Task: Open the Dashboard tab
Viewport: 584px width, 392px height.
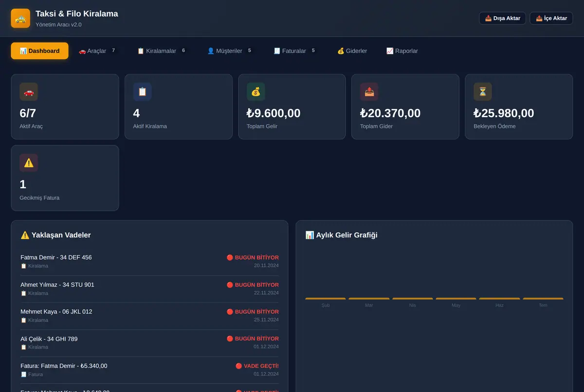Action: 40,51
